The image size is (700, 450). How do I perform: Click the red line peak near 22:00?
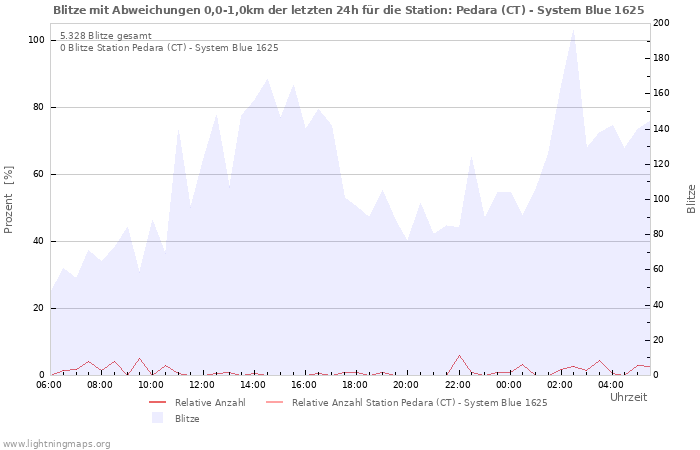point(460,356)
